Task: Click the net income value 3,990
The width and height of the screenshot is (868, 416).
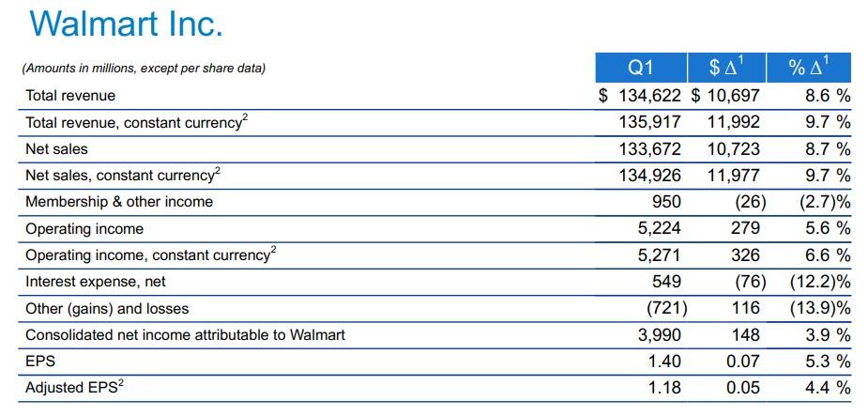Action: point(660,334)
